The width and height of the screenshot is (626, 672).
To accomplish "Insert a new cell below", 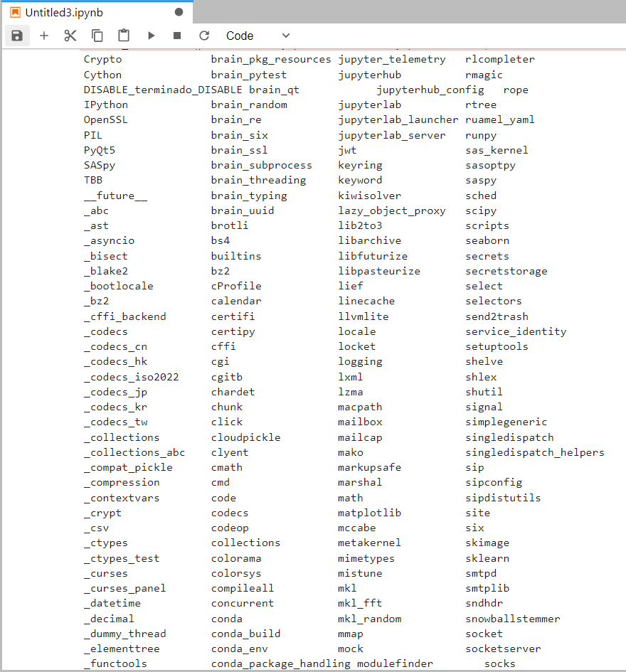I will [x=44, y=36].
